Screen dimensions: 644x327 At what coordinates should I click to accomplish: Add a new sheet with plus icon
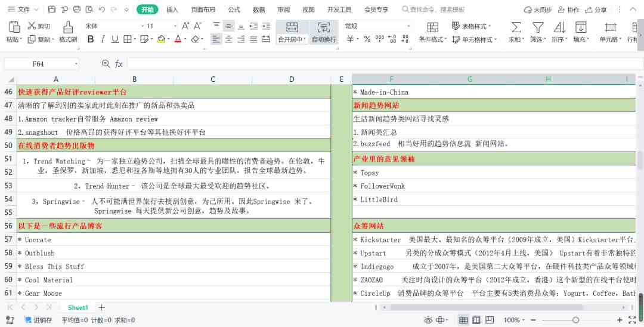[x=101, y=307]
